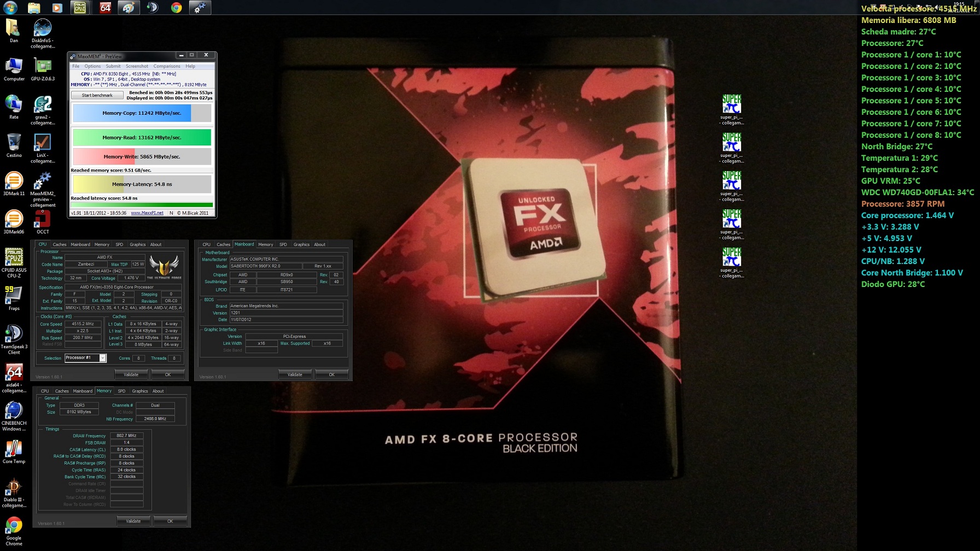Image resolution: width=980 pixels, height=551 pixels.
Task: Select Graphics tab in CPU-Z Mainboard window
Action: pos(301,244)
